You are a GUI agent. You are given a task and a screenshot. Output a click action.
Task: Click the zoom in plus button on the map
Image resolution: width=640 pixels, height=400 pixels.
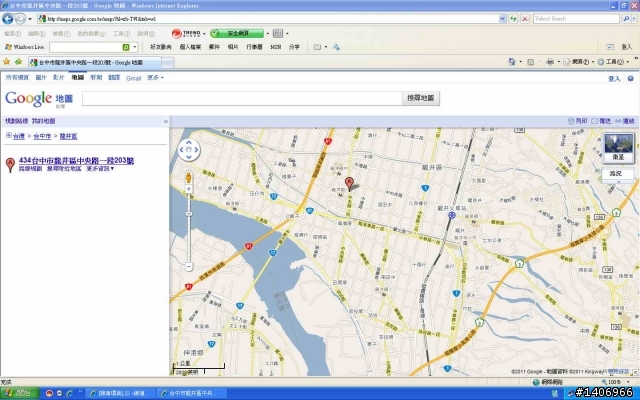tap(189, 189)
